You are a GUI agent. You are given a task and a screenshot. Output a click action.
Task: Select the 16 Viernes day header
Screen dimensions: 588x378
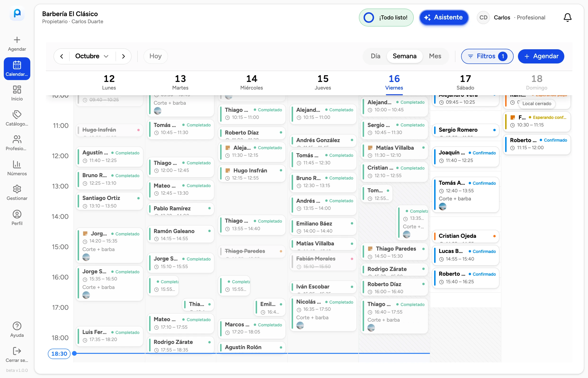pyautogui.click(x=394, y=83)
